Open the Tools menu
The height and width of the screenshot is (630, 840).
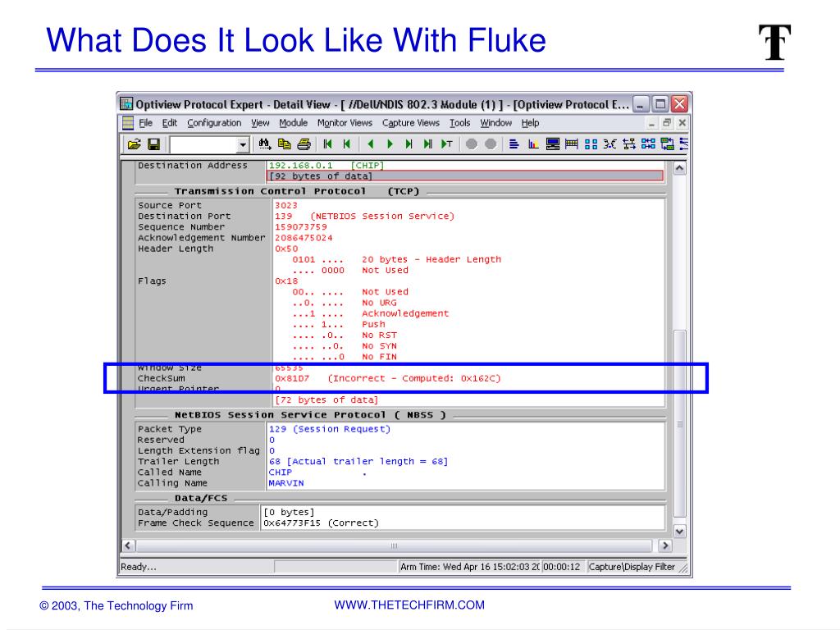tap(459, 123)
